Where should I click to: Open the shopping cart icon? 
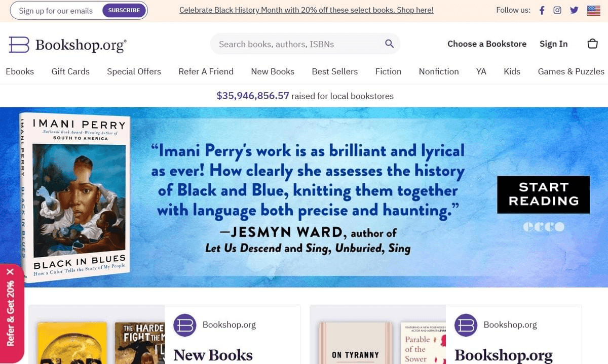(592, 44)
